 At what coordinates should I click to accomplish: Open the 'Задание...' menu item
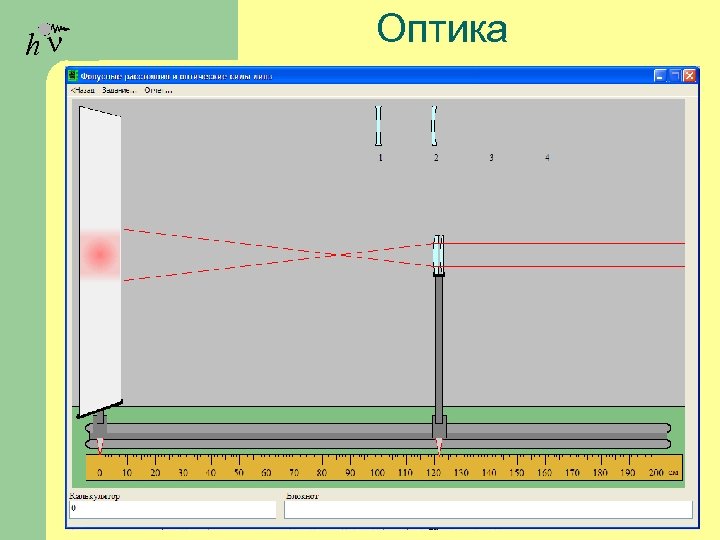119,90
